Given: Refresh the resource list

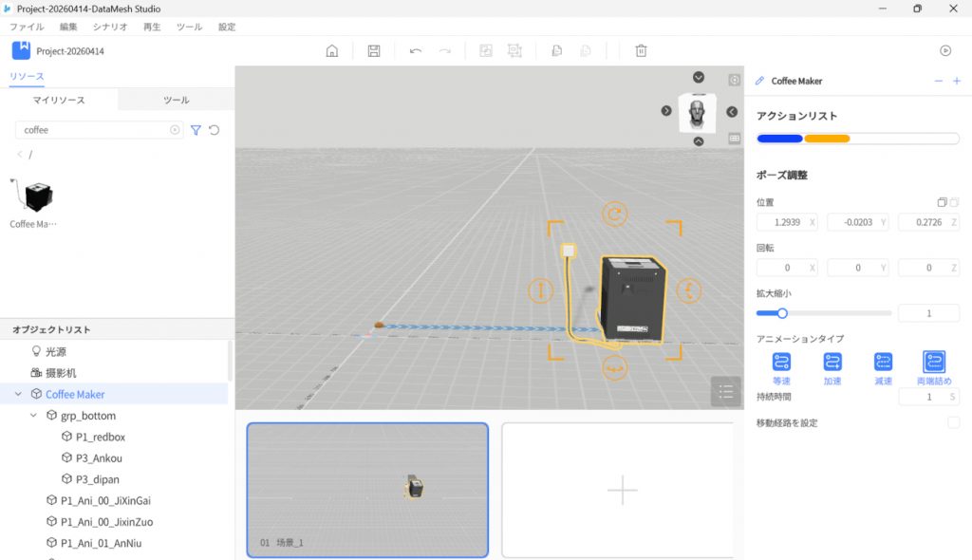Looking at the screenshot, I should point(215,130).
